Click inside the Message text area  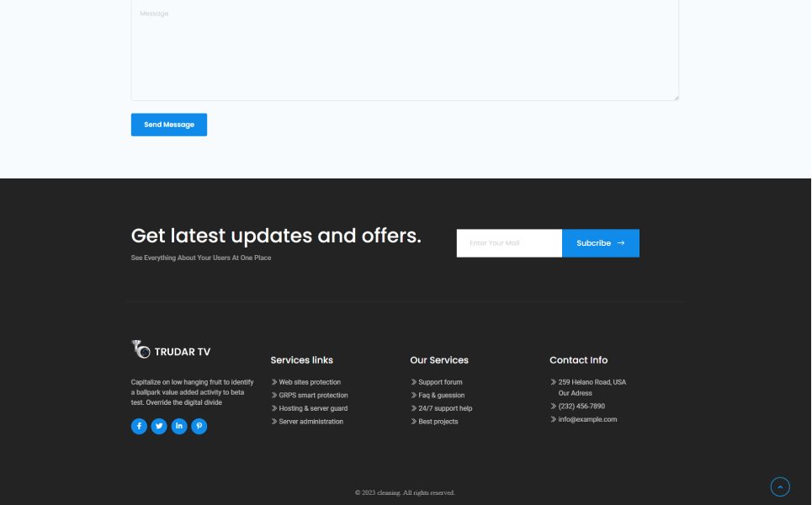click(404, 50)
